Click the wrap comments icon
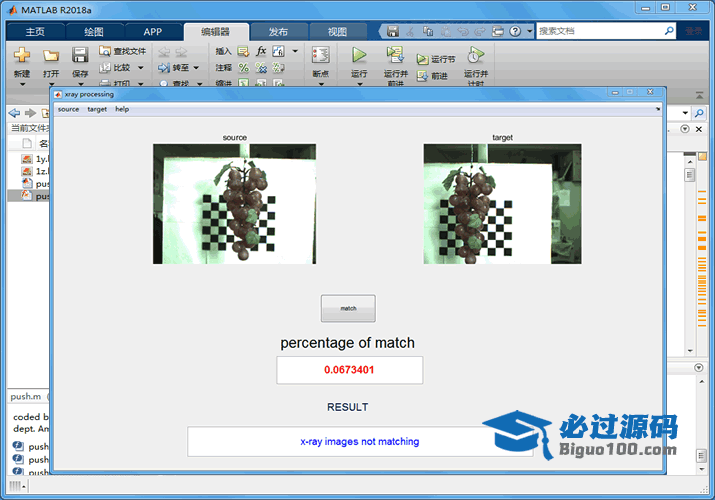The height and width of the screenshot is (500, 715). coord(278,68)
